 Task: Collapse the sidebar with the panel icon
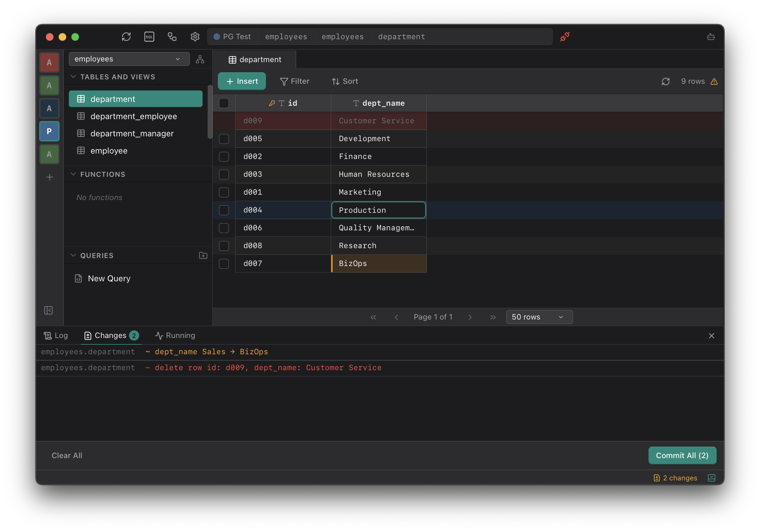[x=49, y=310]
